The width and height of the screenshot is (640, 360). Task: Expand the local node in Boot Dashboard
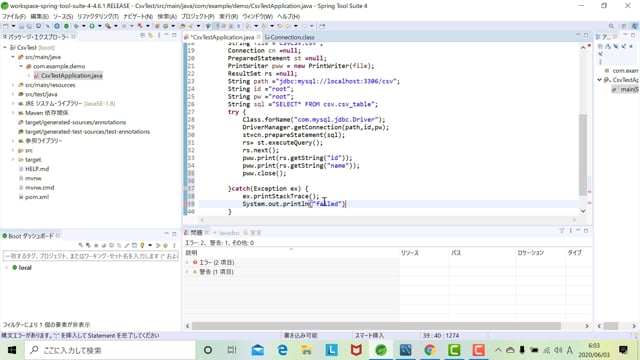tap(7, 267)
